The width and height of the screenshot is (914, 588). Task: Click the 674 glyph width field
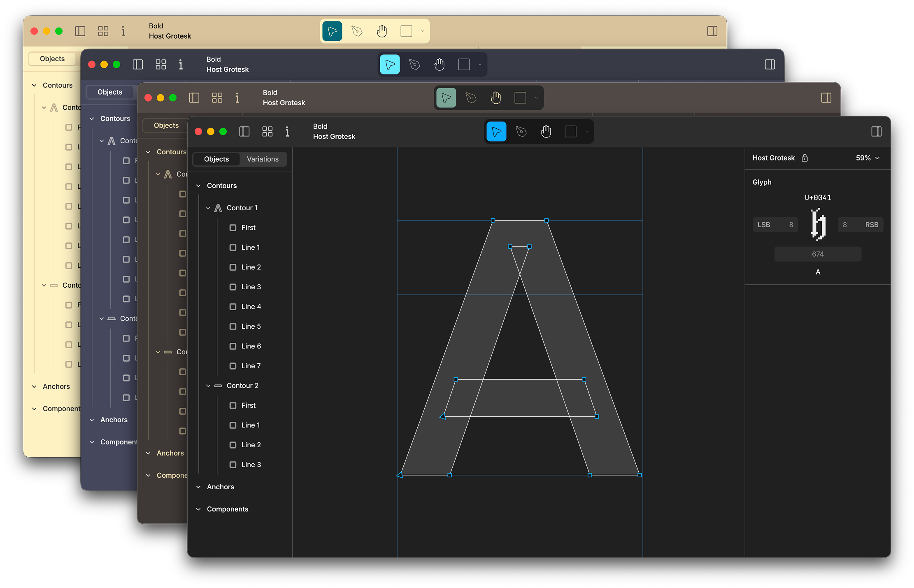(x=818, y=254)
